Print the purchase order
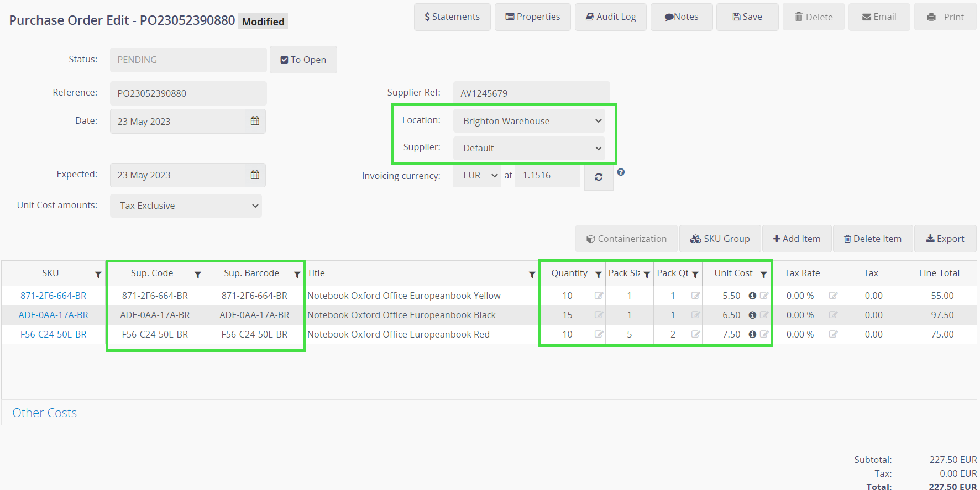Screen dimensions: 980x490 pos(945,17)
